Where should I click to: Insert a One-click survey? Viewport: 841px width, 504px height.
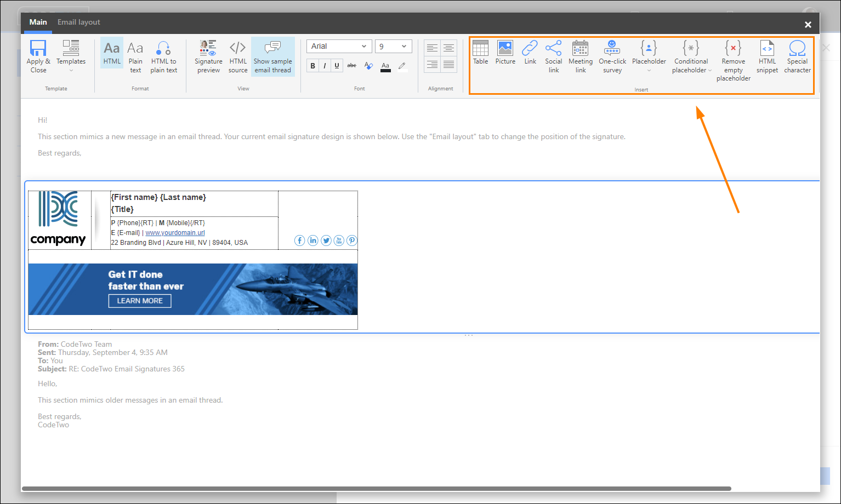click(612, 56)
